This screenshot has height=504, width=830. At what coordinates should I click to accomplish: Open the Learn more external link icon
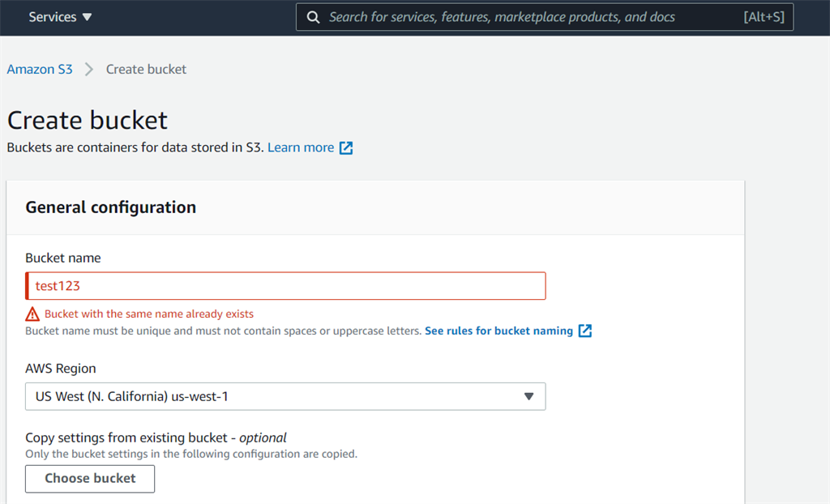[x=346, y=147]
